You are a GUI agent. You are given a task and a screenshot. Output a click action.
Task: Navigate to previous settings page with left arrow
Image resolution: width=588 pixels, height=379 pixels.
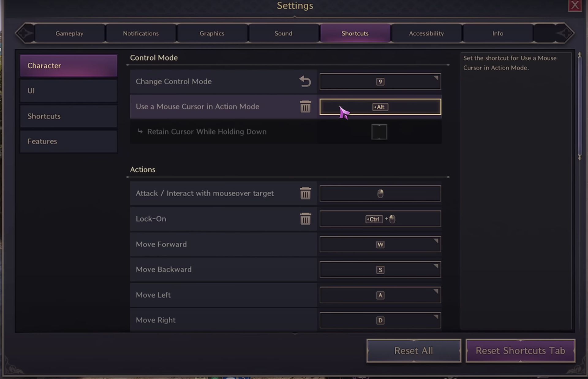(24, 33)
